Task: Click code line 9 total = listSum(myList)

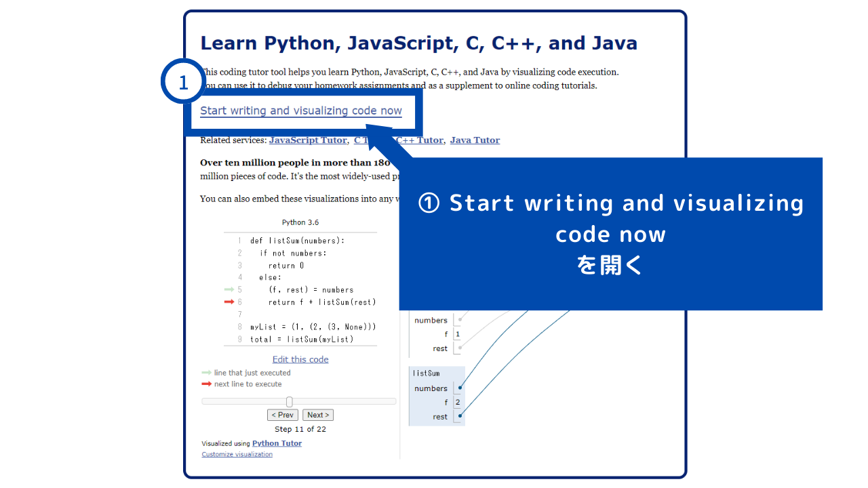Action: pos(302,339)
